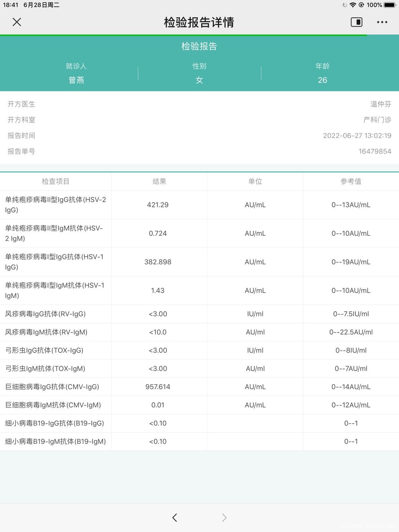
Task: Select the HSV-2 IgG result row
Action: coord(199,205)
